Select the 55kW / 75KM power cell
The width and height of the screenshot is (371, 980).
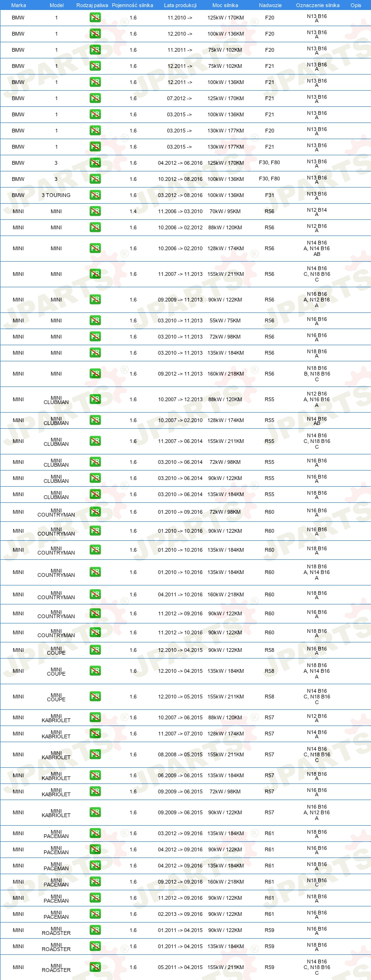point(225,321)
